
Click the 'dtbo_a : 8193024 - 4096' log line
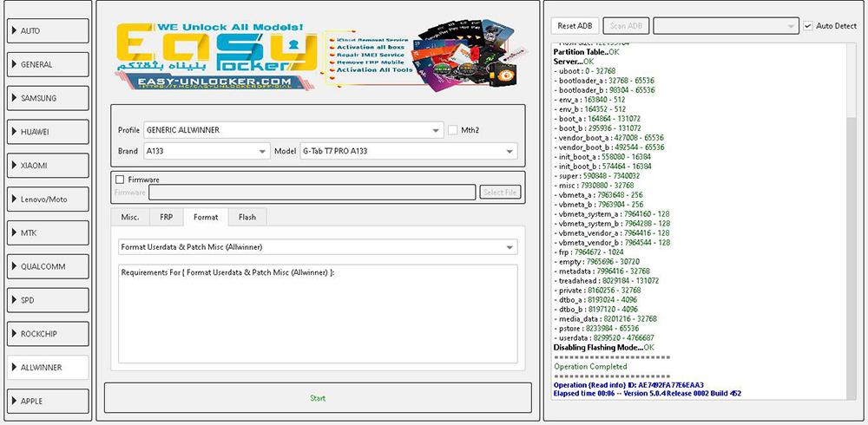tap(595, 300)
